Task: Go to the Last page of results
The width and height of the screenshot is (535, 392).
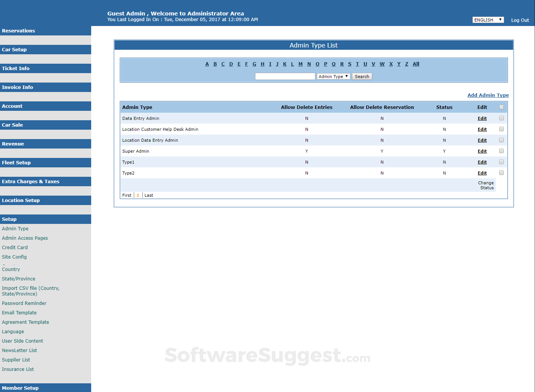Action: click(x=148, y=195)
